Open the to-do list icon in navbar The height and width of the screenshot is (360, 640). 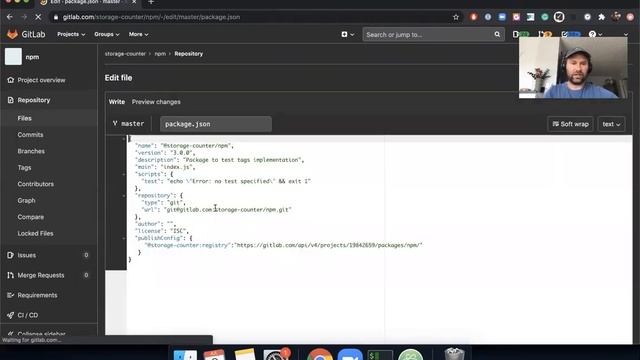click(x=571, y=35)
